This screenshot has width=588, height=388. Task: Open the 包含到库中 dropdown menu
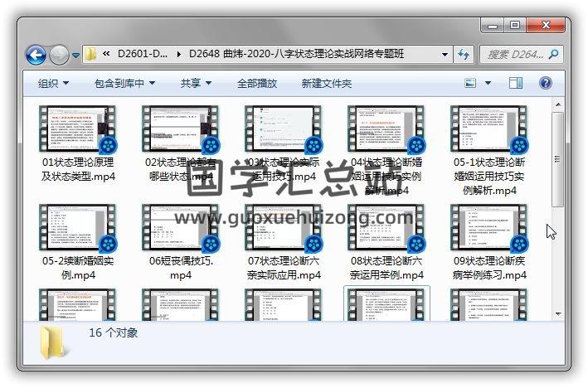125,83
